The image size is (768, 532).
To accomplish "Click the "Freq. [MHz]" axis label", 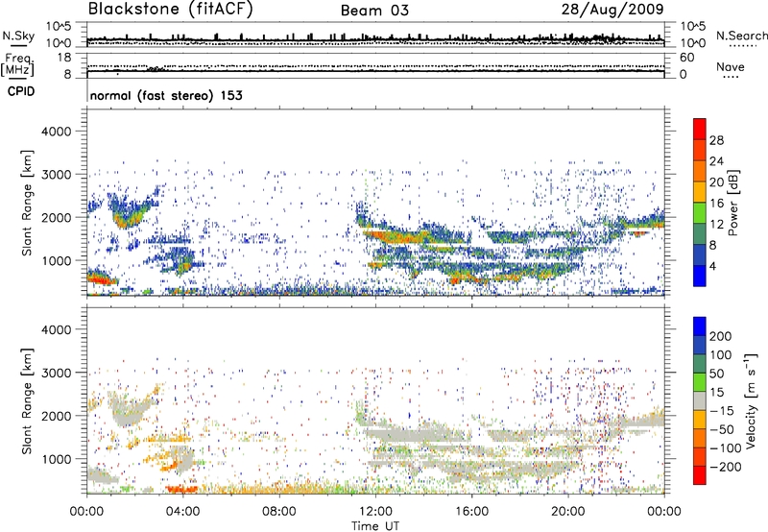I will 17,65.
